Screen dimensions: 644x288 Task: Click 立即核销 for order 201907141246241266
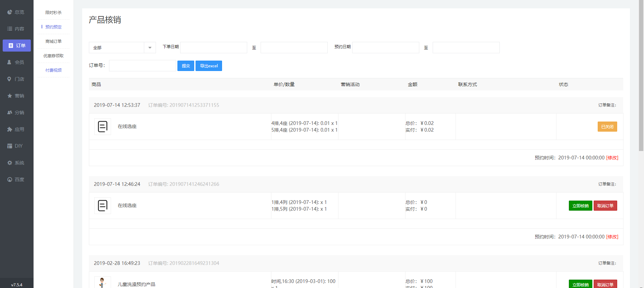(x=580, y=206)
